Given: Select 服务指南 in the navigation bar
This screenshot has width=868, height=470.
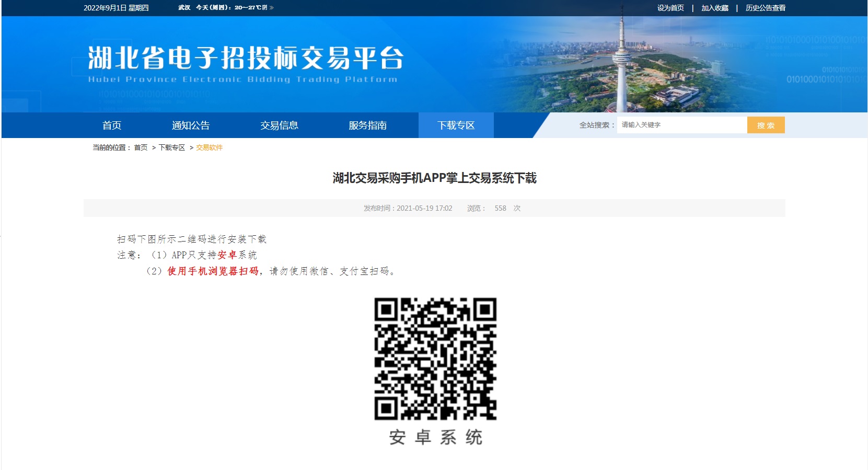Looking at the screenshot, I should [367, 125].
